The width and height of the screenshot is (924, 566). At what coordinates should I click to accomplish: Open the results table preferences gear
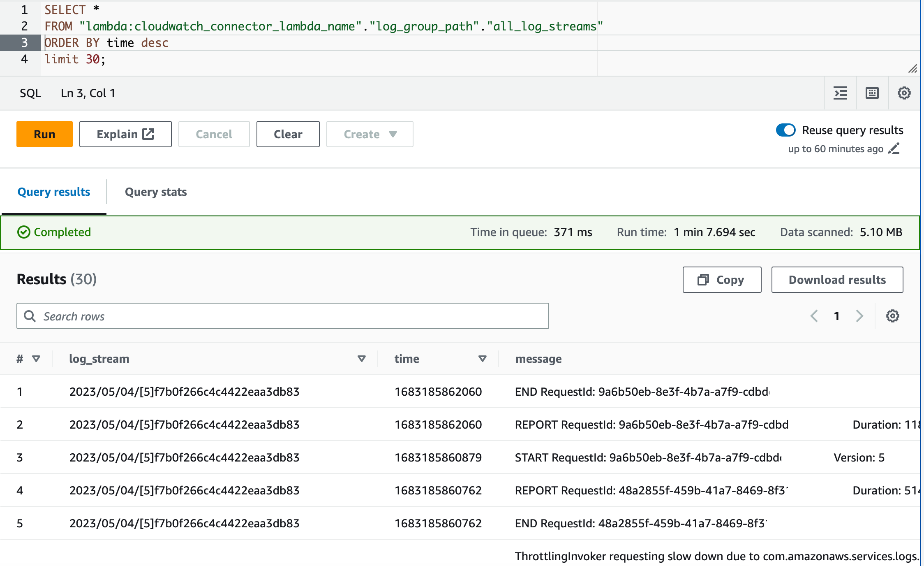[892, 316]
